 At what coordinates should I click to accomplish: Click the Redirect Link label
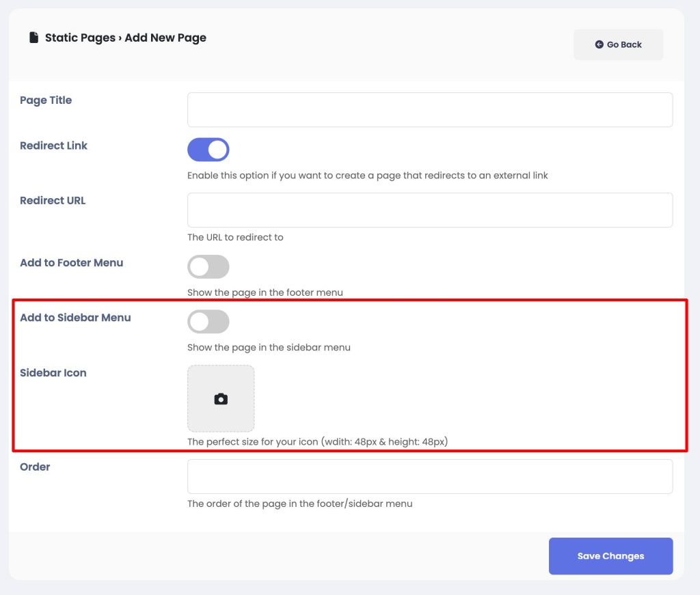(53, 146)
